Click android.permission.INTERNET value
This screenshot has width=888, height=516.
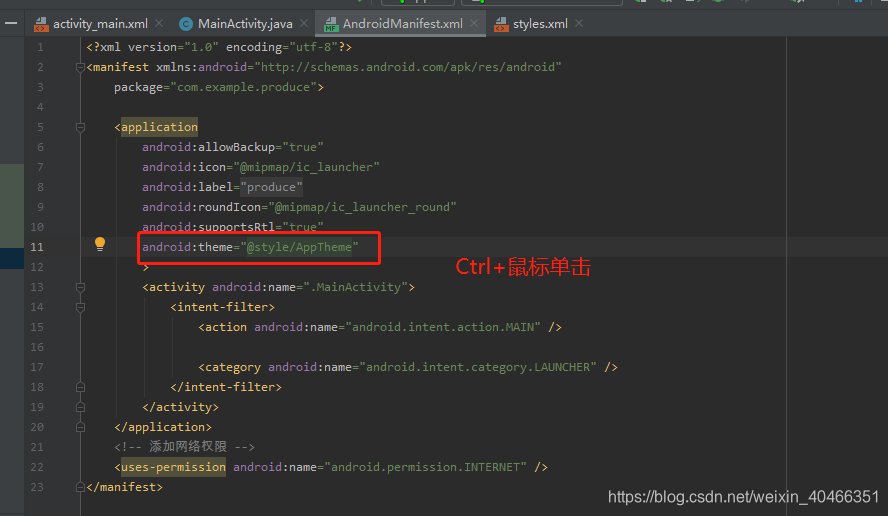click(x=425, y=467)
